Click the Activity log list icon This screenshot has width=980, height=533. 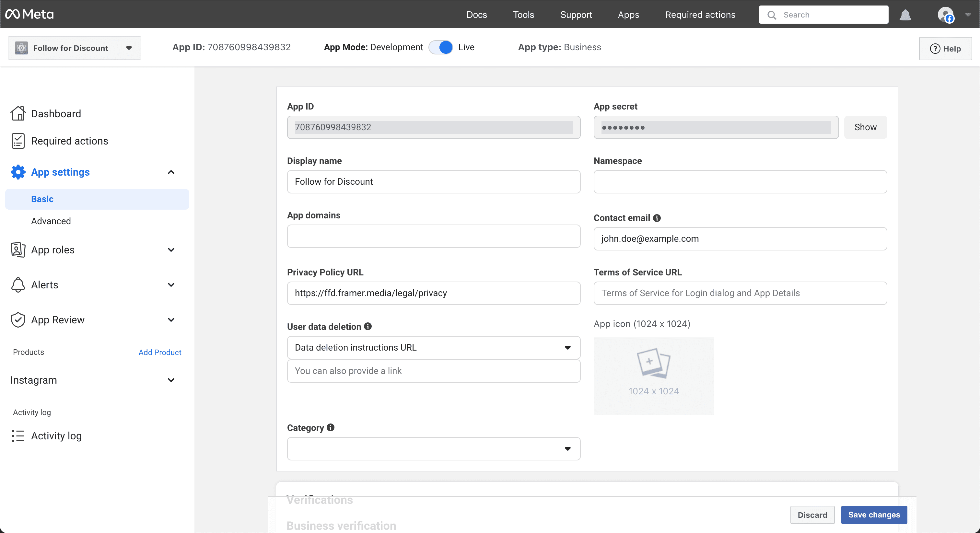18,435
